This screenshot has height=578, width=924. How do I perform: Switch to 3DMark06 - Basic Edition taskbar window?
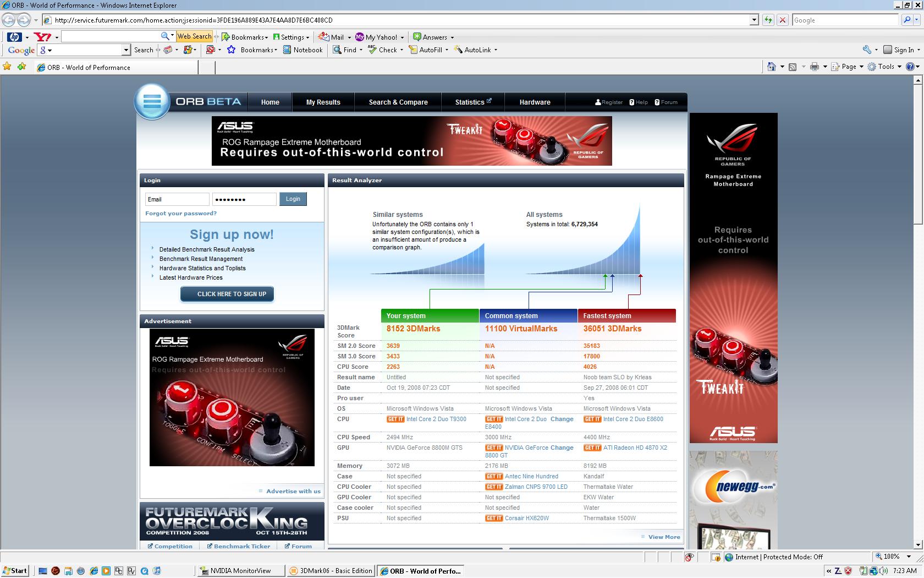click(331, 571)
